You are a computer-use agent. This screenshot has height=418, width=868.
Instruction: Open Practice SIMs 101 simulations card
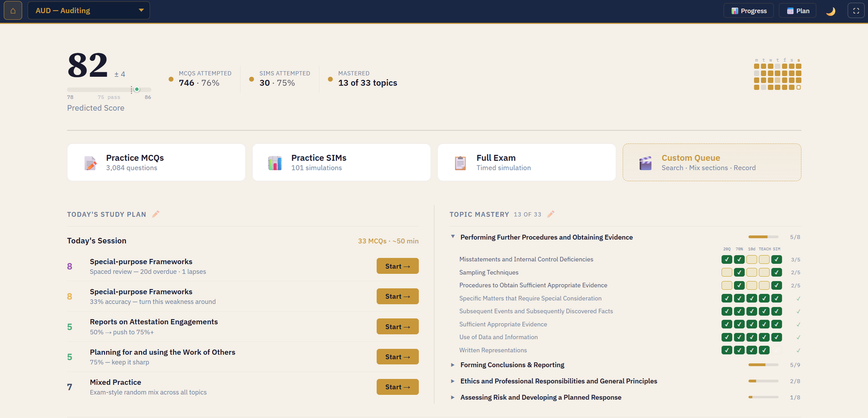point(341,162)
